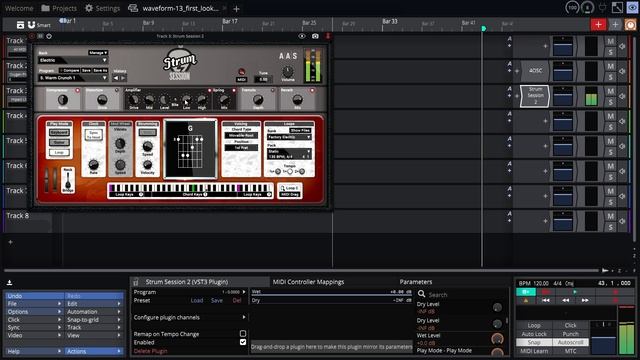Click the Autoscroll button

pos(571,342)
